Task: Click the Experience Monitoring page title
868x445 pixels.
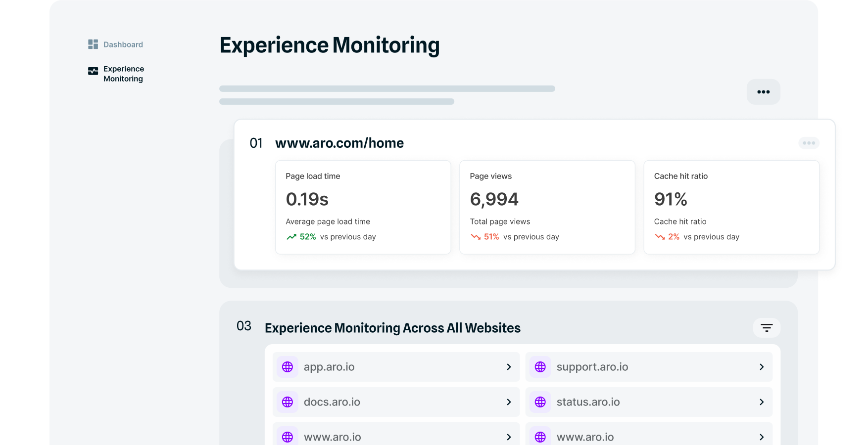Action: coord(330,45)
